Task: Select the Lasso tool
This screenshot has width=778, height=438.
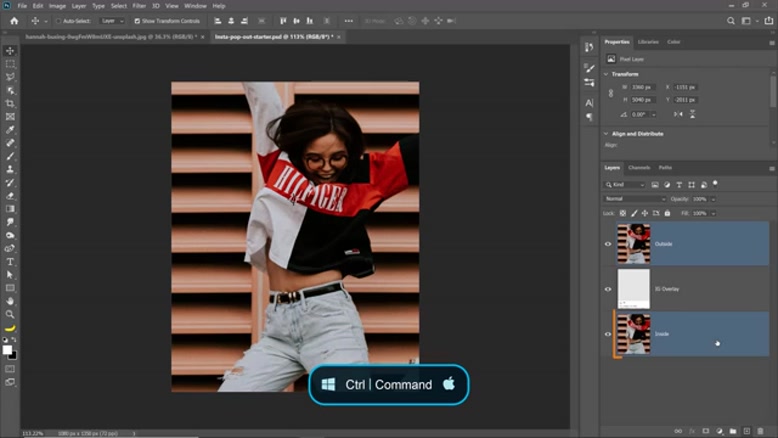Action: pyautogui.click(x=10, y=77)
